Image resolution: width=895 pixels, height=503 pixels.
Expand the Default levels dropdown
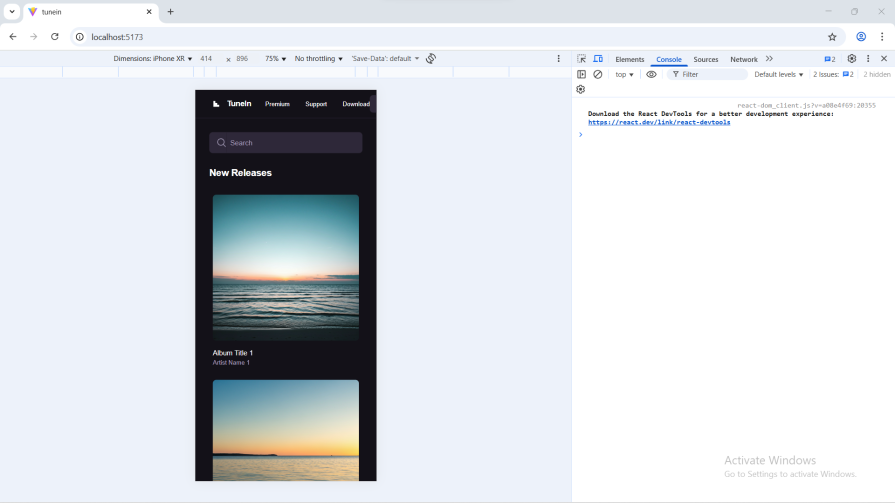(778, 74)
